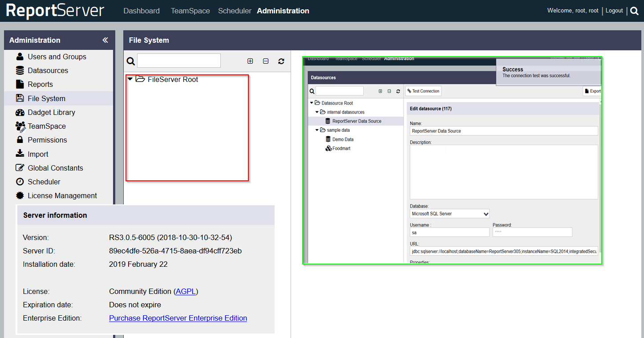Refresh the File System tree

[281, 61]
